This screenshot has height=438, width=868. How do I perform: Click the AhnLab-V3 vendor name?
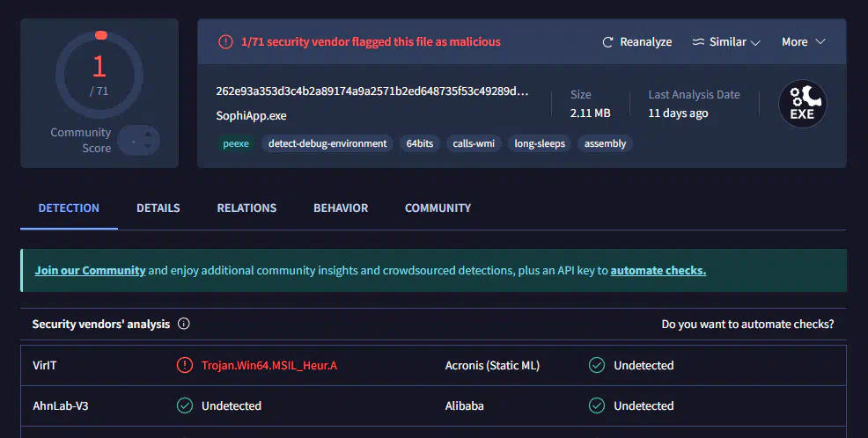coord(61,406)
